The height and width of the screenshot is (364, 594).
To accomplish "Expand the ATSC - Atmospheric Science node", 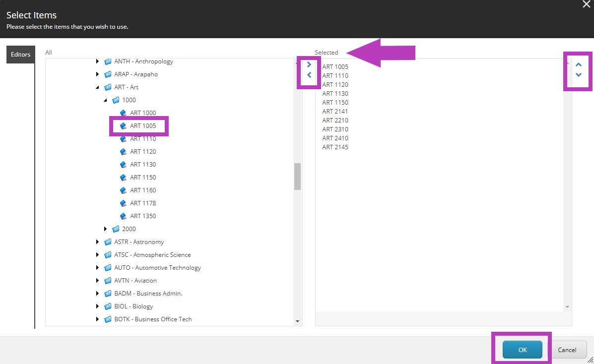I will click(x=97, y=254).
